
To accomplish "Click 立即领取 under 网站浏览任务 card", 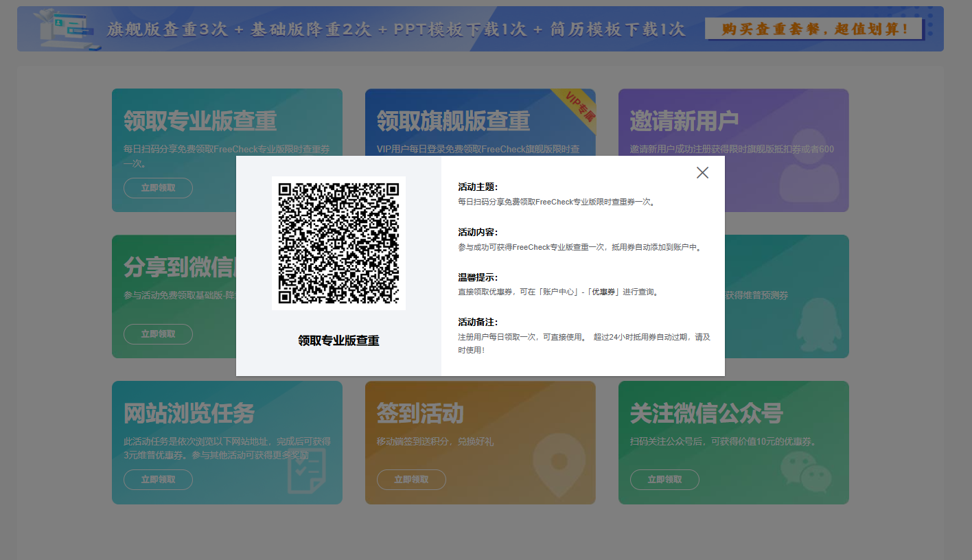I will [x=158, y=480].
